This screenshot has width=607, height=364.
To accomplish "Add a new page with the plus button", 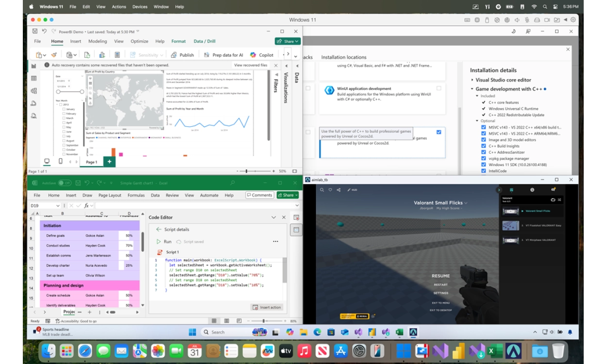I will pos(109,162).
